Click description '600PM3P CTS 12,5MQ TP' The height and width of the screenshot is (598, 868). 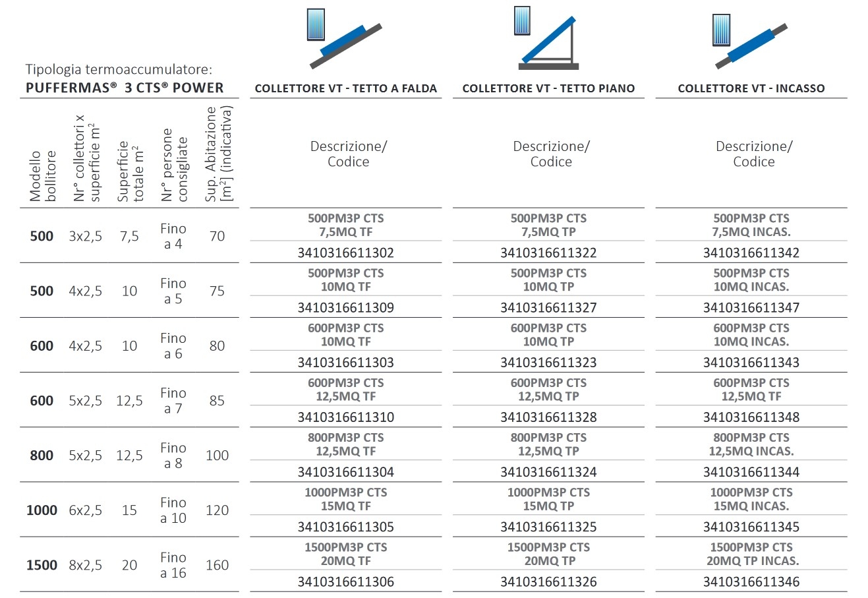[x=549, y=389]
